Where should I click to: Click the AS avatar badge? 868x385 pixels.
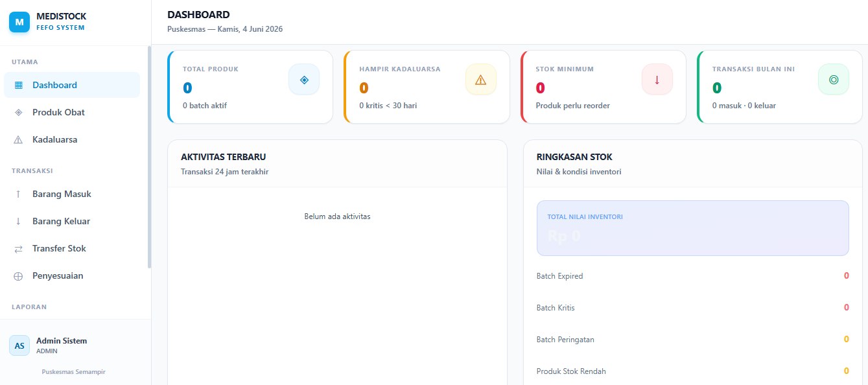tap(19, 345)
